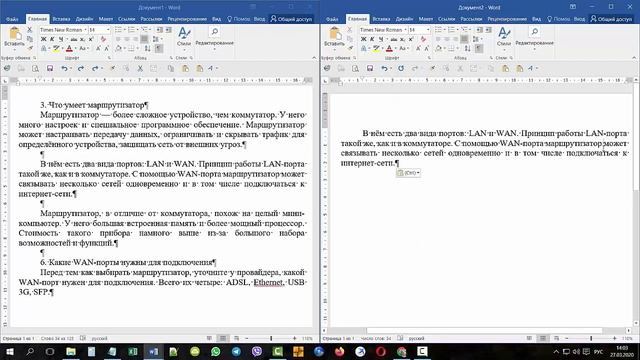This screenshot has width=640, height=360.
Task: Click Вход sign-in link in Документ1 window
Action: [259, 19]
